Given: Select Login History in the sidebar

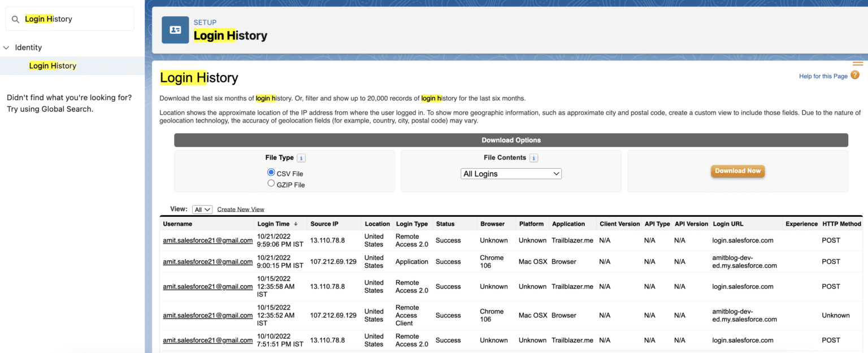Looking at the screenshot, I should tap(53, 66).
